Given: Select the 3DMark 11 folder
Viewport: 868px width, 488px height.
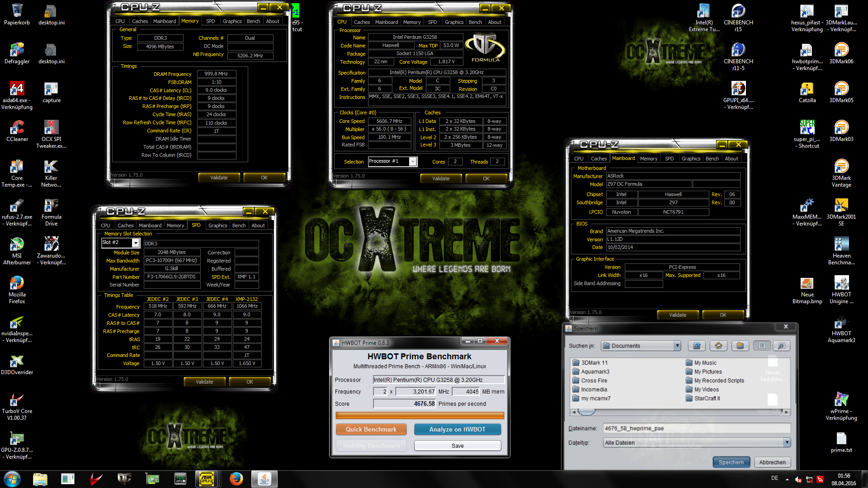Looking at the screenshot, I should click(x=590, y=363).
